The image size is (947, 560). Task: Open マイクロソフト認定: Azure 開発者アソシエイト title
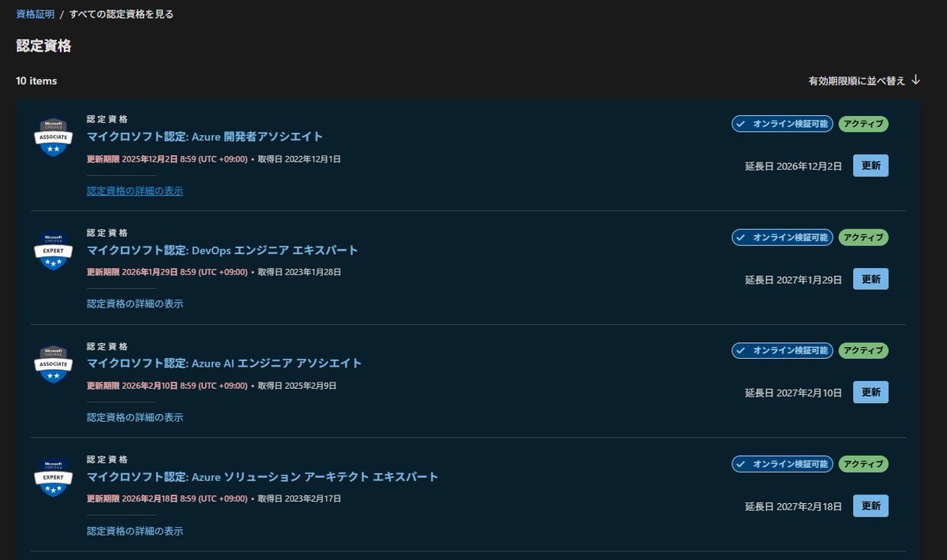coord(204,136)
